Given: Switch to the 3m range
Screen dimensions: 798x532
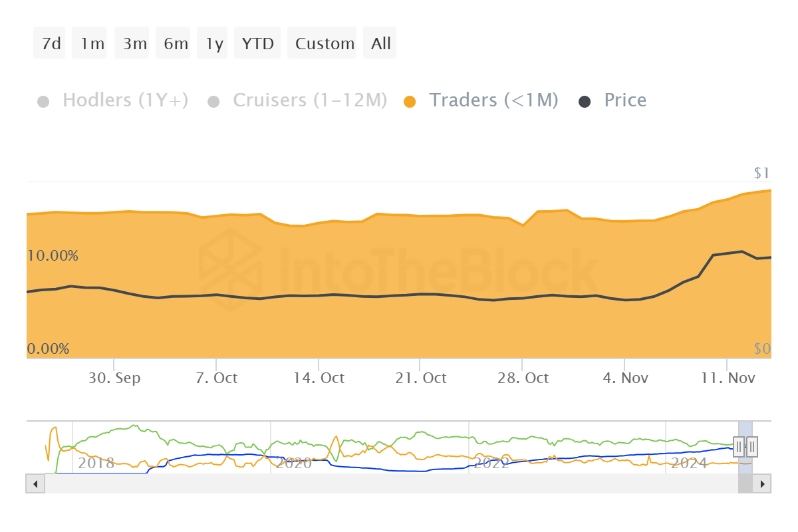Looking at the screenshot, I should coord(134,43).
